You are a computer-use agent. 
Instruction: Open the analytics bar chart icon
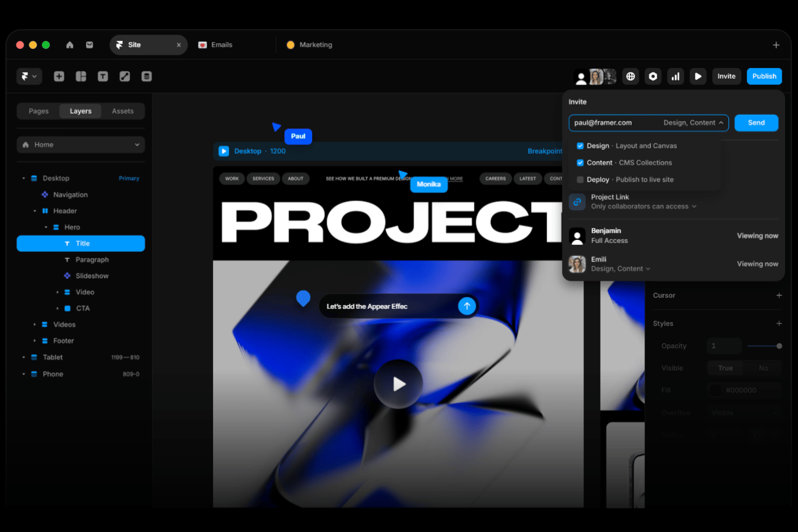[676, 77]
